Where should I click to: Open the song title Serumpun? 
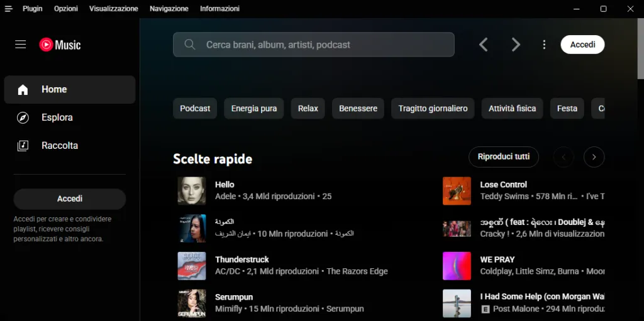click(x=234, y=297)
